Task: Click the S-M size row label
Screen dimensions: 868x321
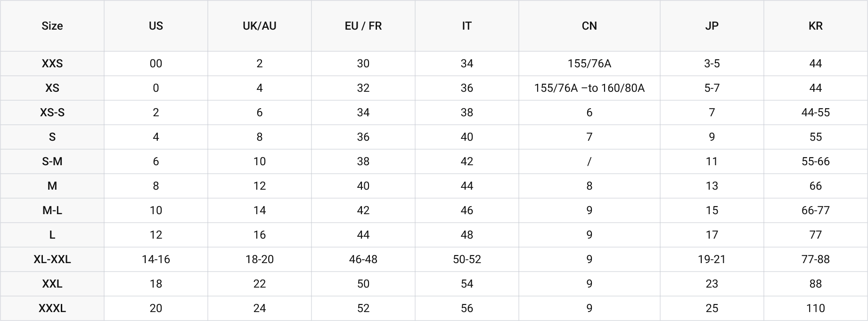Action: click(x=52, y=161)
